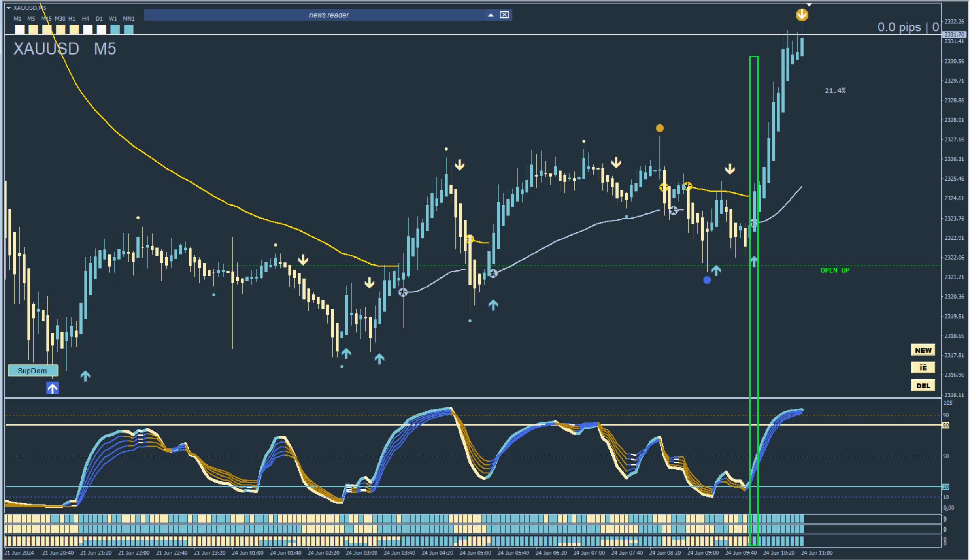Click the blue dot marker below candles

[707, 280]
